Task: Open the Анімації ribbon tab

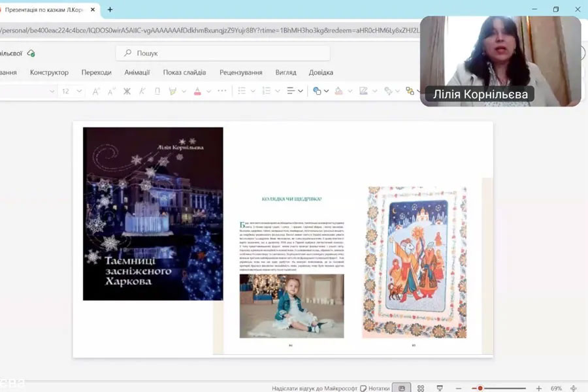Action: (x=137, y=73)
